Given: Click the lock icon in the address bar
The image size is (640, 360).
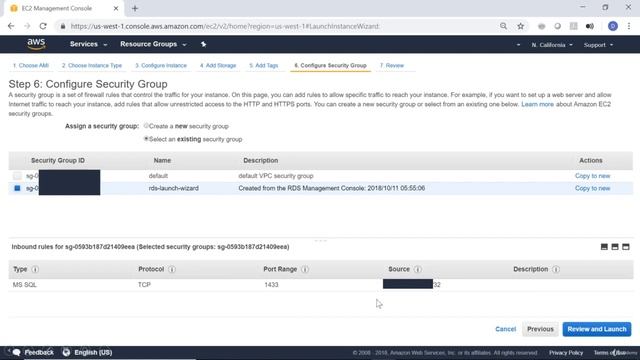Looking at the screenshot, I should click(62, 26).
